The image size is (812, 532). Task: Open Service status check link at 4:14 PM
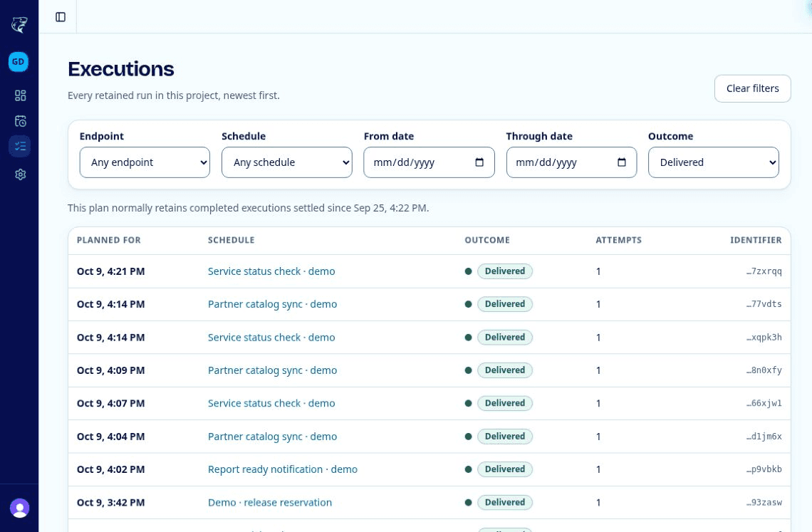[x=271, y=338]
